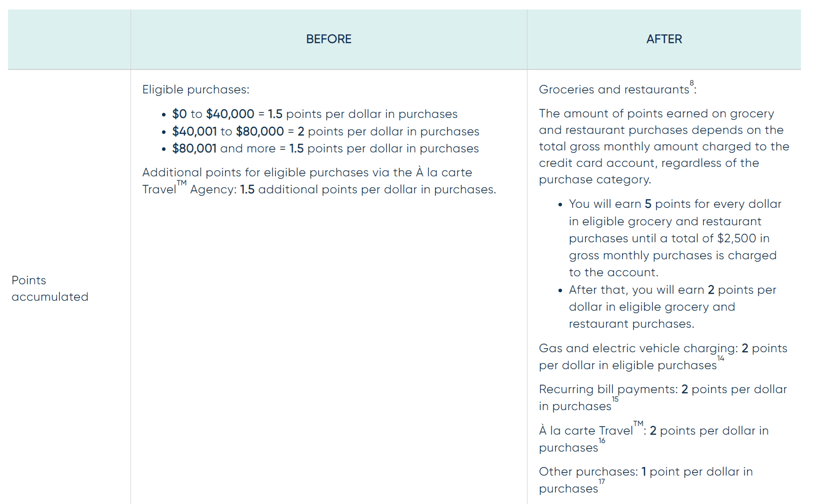Screen dimensions: 821x504
Task: Open footnote 16 after À la carte Travel purchases
Action: tap(602, 441)
